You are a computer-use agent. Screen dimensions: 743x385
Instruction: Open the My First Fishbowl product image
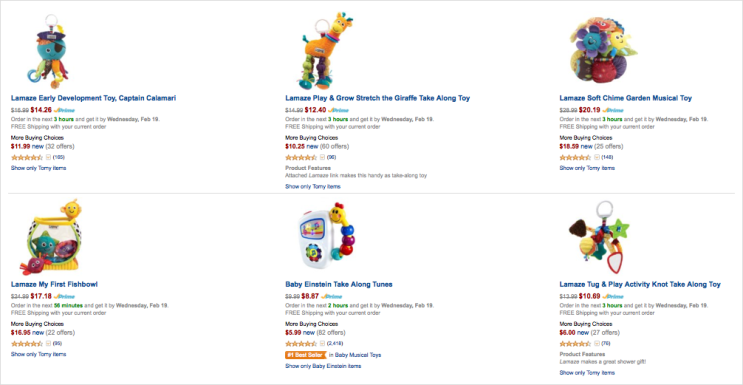[50, 237]
